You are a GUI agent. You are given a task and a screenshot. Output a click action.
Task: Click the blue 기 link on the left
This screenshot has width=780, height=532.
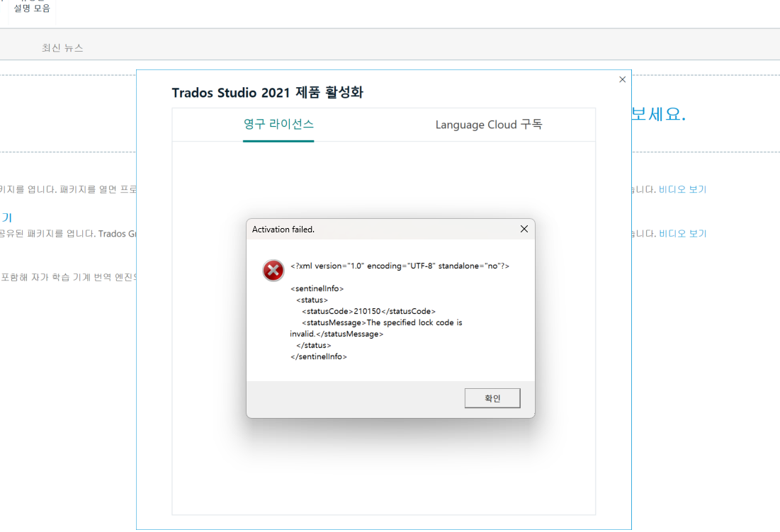point(5,217)
